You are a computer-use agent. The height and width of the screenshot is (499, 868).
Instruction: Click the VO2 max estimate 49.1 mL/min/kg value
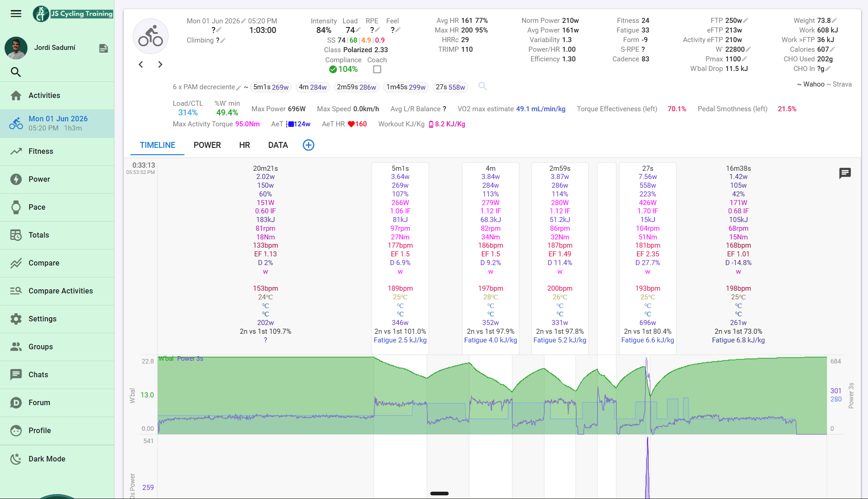click(541, 109)
